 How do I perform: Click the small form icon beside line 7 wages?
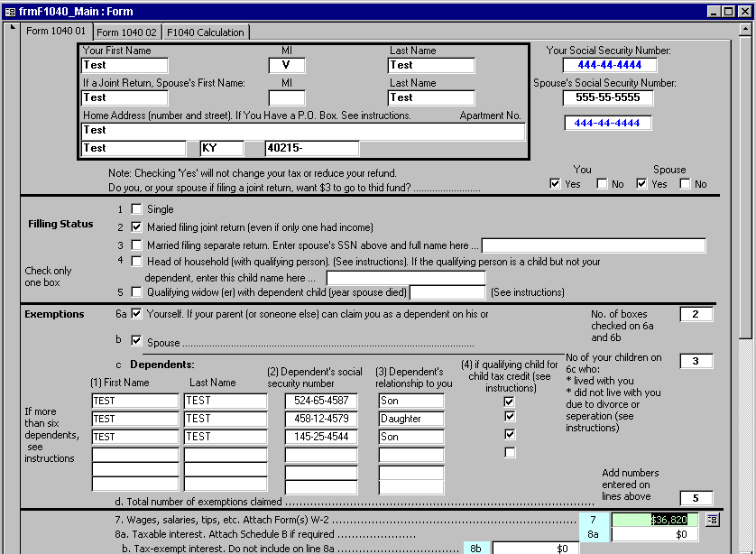point(712,520)
